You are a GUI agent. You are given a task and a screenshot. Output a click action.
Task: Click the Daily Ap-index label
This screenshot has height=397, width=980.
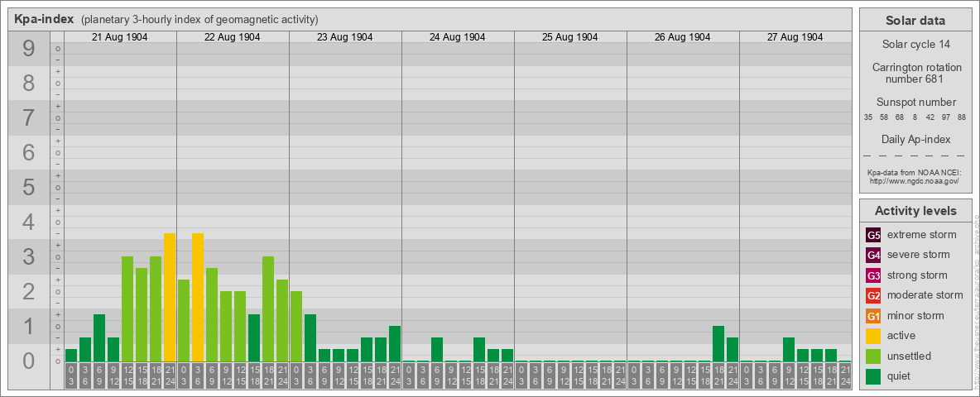coord(915,139)
